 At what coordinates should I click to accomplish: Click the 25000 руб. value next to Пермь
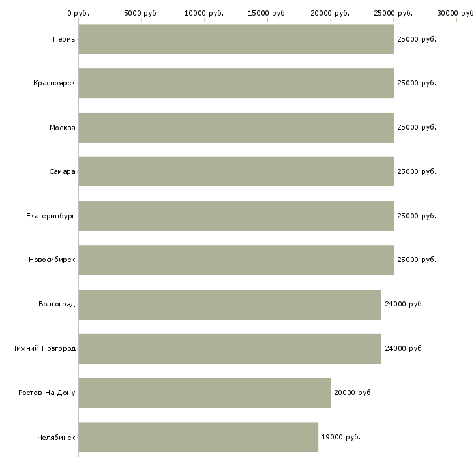pos(417,39)
